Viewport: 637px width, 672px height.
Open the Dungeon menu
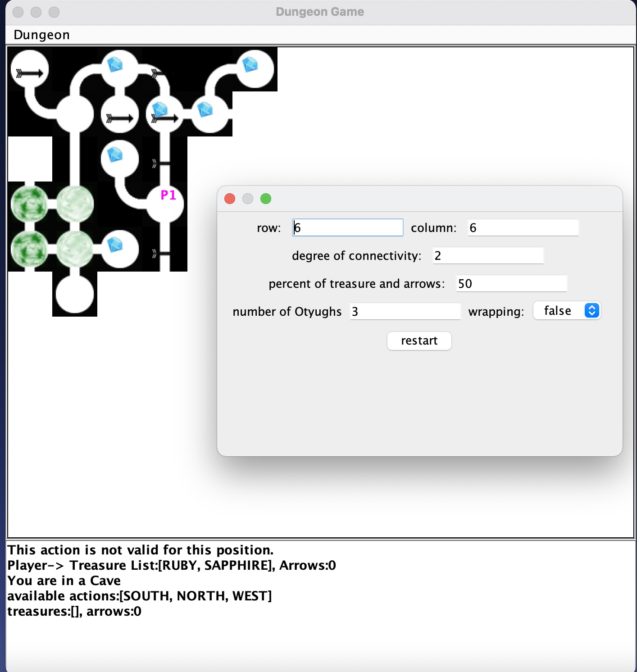click(41, 35)
